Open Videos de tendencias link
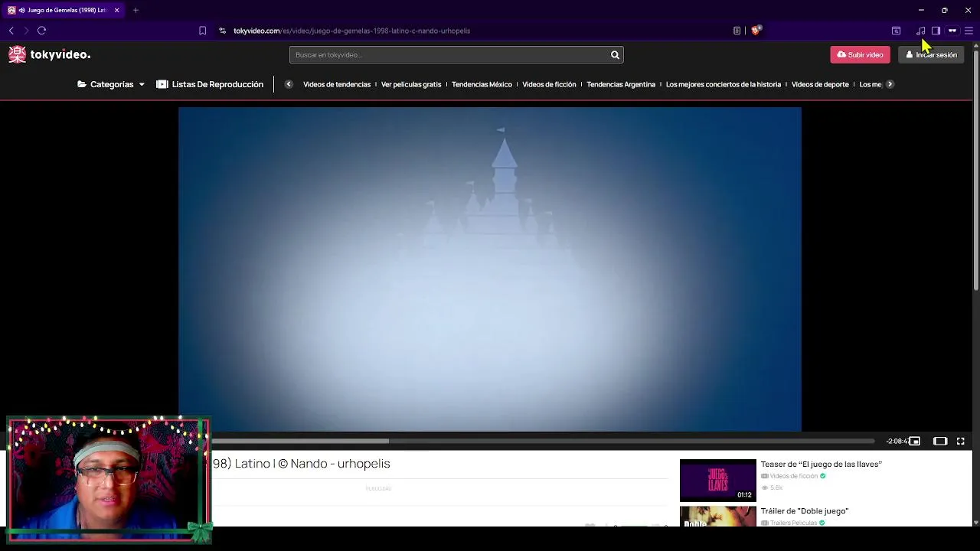Viewport: 980px width, 551px height. [x=337, y=84]
